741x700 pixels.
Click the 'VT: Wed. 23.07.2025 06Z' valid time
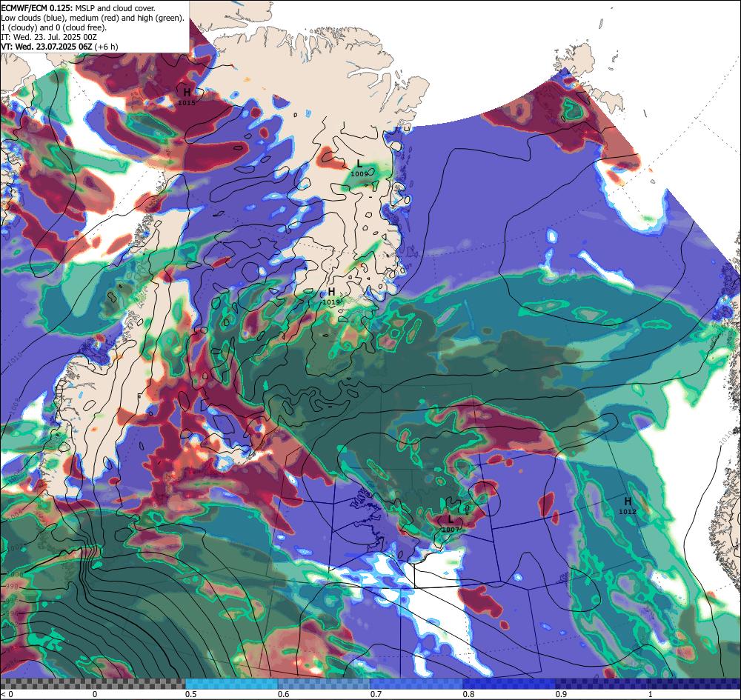[x=46, y=47]
